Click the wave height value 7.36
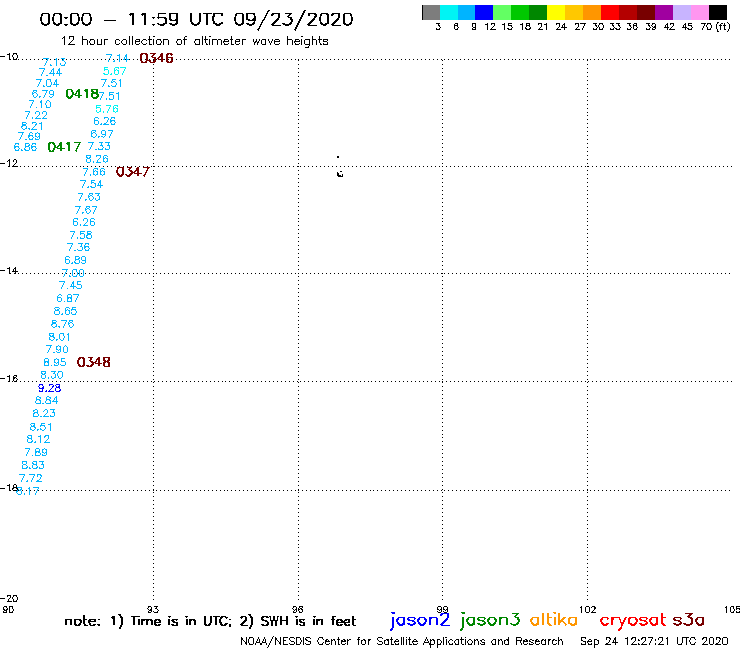The width and height of the screenshot is (740, 650). point(78,247)
